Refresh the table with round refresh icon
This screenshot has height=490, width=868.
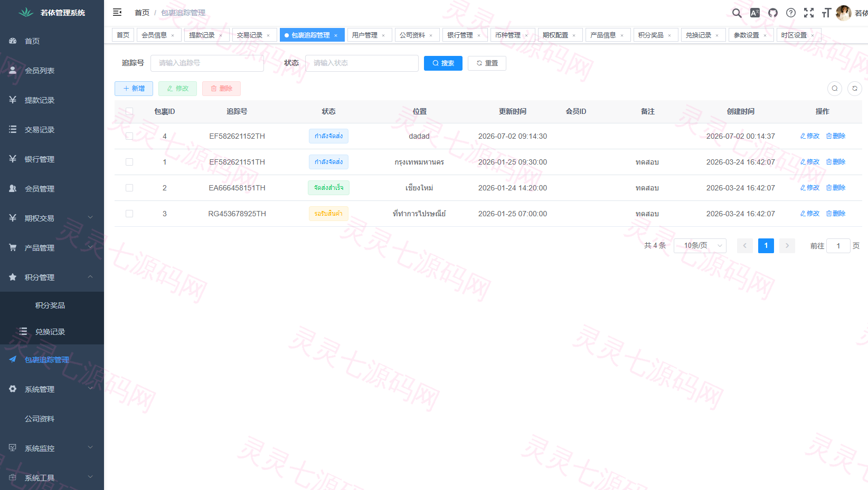click(x=855, y=89)
